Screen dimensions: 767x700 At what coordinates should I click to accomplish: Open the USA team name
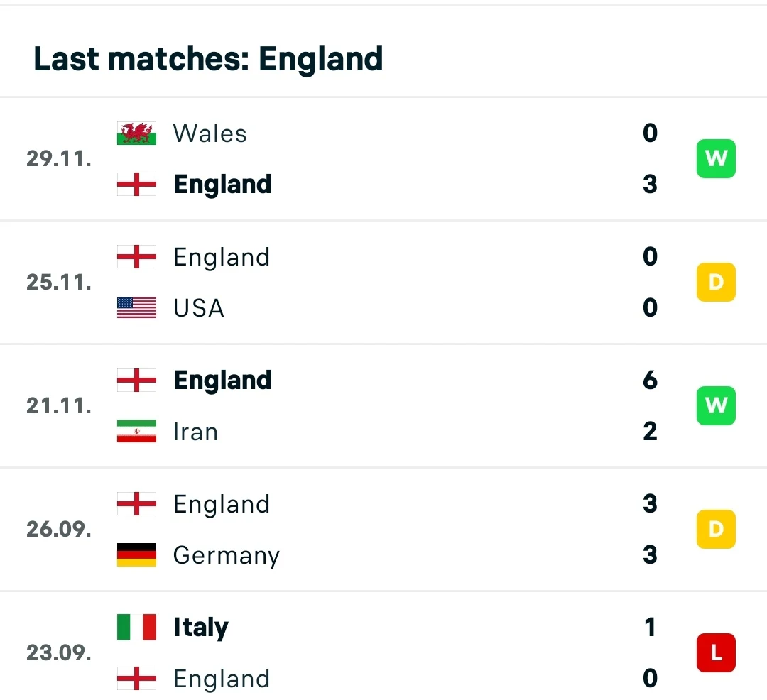pyautogui.click(x=199, y=308)
